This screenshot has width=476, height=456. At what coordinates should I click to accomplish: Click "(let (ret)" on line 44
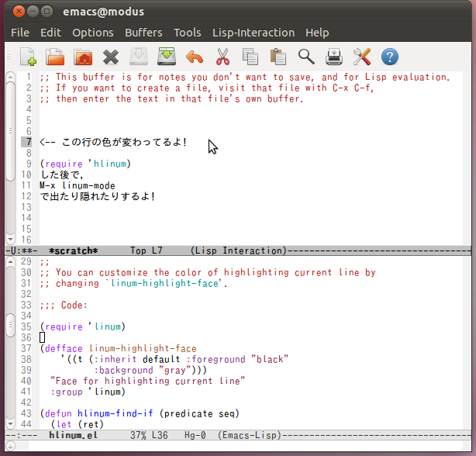click(x=77, y=424)
